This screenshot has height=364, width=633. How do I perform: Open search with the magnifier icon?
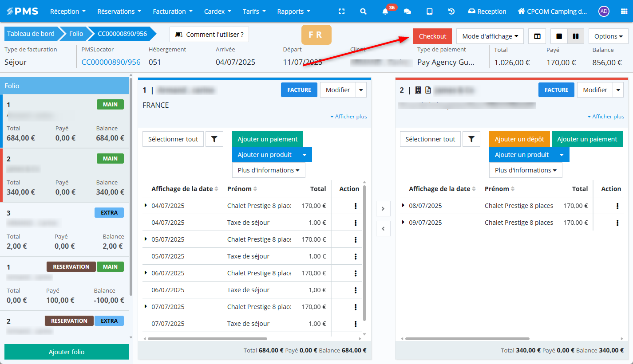[363, 12]
